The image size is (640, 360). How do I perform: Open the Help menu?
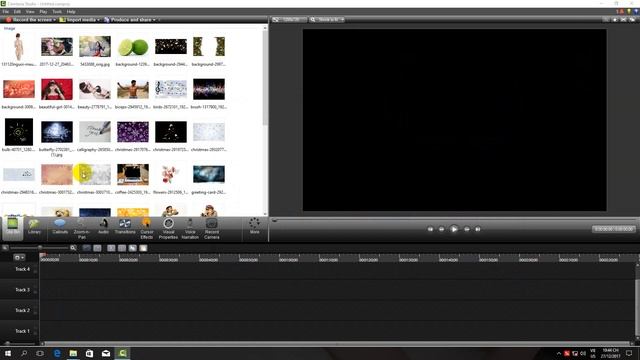(x=71, y=11)
